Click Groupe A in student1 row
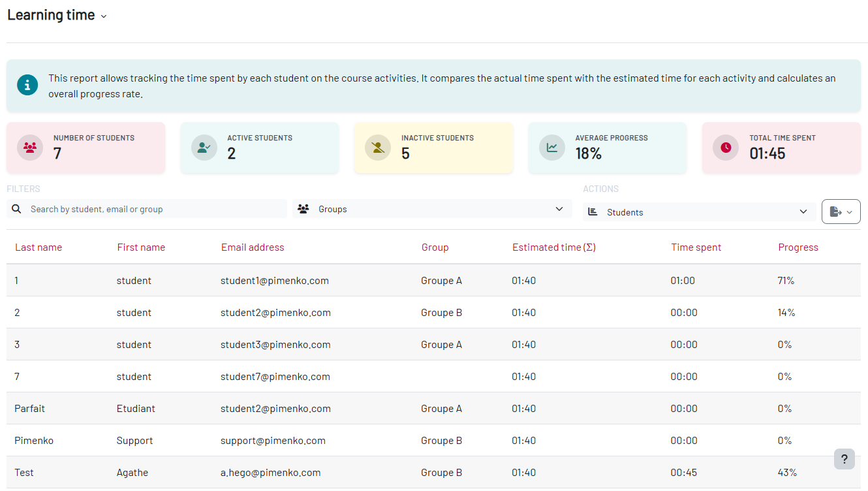Screen dimensions: 868x491 point(441,281)
